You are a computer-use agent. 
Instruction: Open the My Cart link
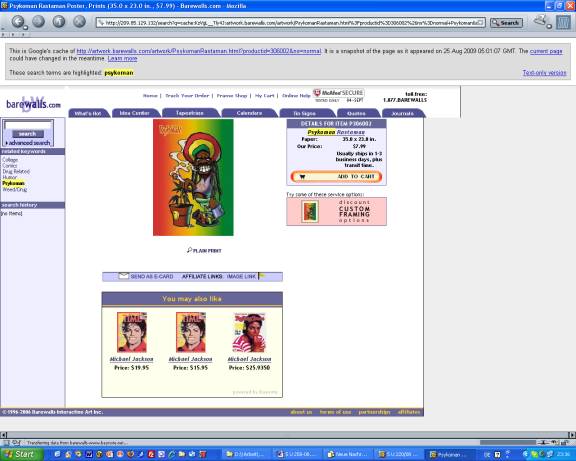click(x=264, y=96)
